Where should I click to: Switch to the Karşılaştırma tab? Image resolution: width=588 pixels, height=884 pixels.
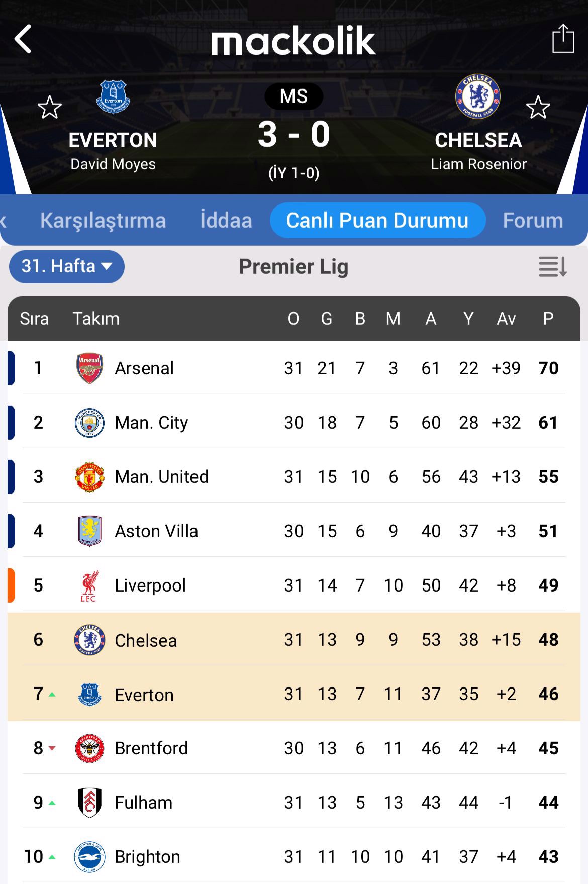coord(103,221)
